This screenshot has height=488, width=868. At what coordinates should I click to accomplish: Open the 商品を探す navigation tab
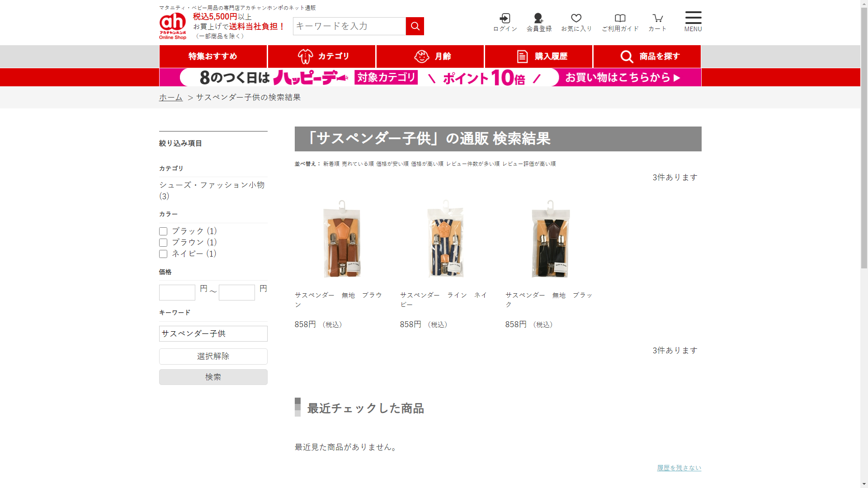click(647, 56)
